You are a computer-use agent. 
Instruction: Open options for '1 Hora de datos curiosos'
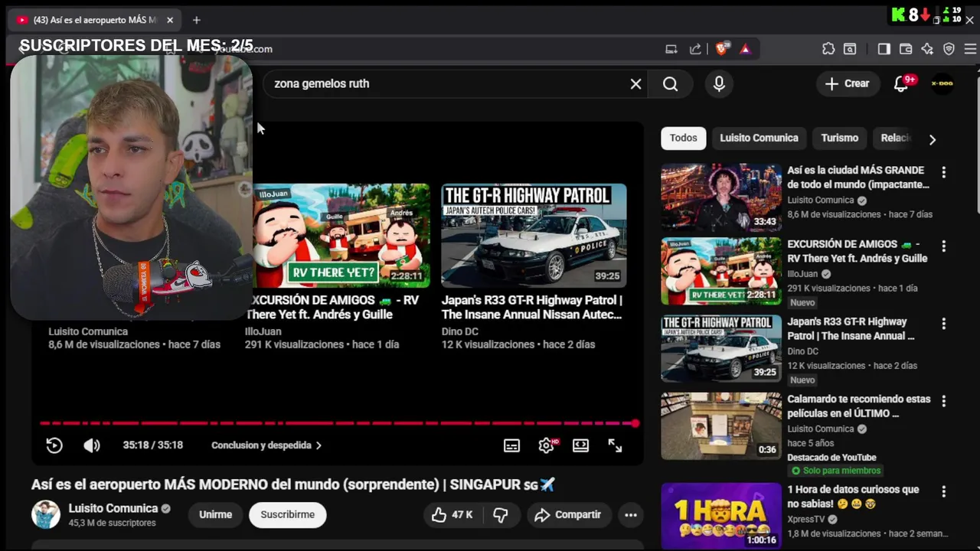(944, 491)
